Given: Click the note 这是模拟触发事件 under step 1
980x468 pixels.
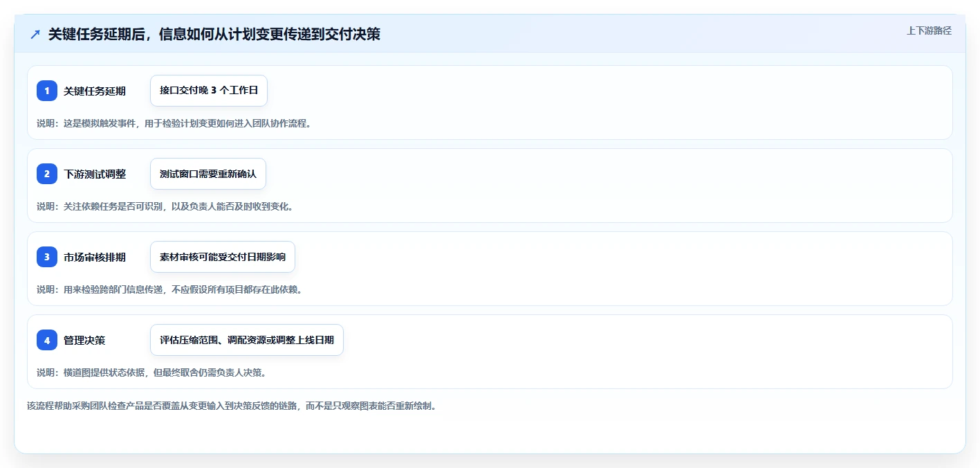Looking at the screenshot, I should click(x=174, y=124).
